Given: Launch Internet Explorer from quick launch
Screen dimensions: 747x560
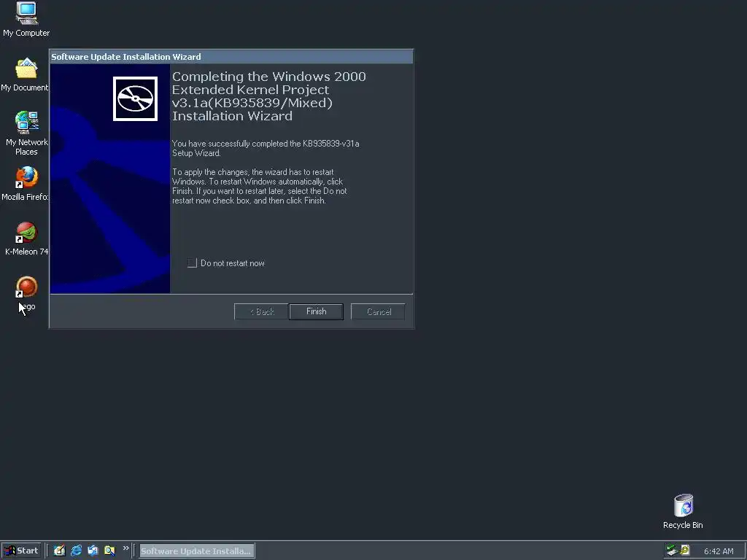Looking at the screenshot, I should pos(76,551).
